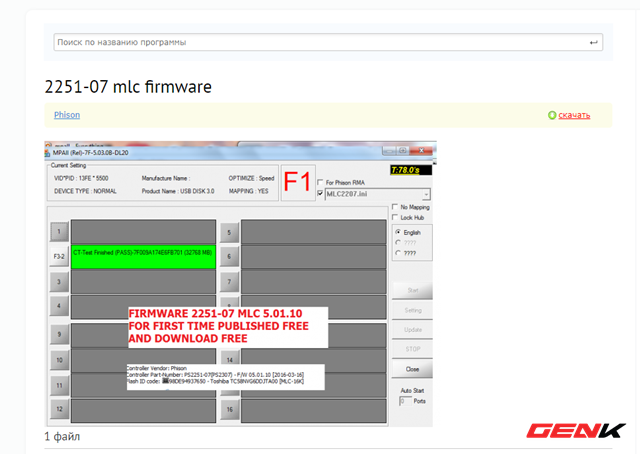
Task: Click the empty grey status slot for port 1
Action: click(143, 231)
